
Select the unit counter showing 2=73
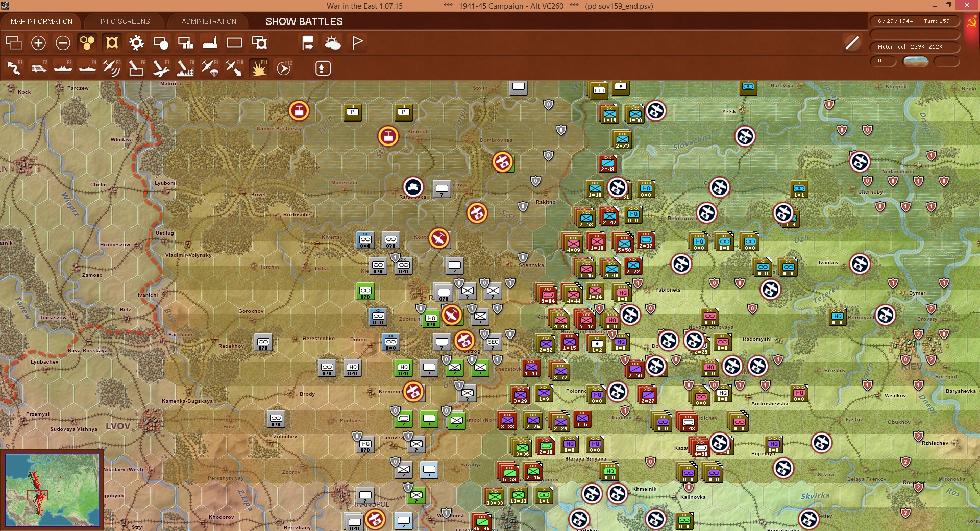(x=623, y=139)
